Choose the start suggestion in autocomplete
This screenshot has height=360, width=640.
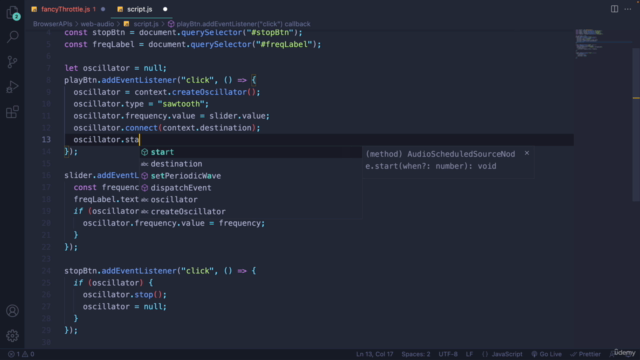click(x=251, y=152)
